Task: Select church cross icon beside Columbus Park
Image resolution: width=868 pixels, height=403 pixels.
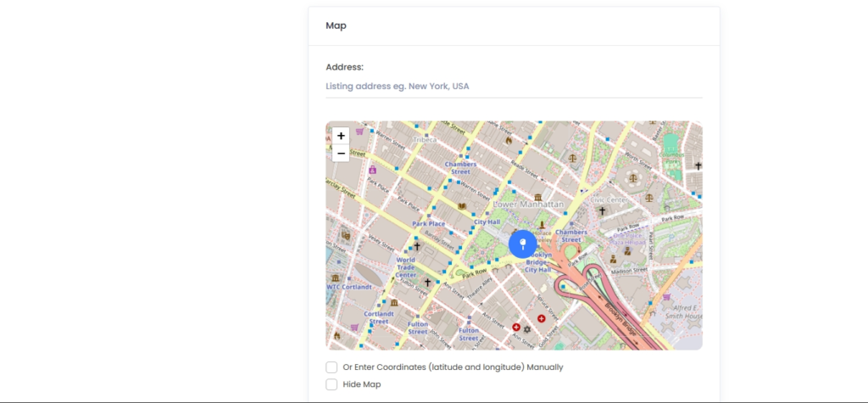Action: (698, 165)
